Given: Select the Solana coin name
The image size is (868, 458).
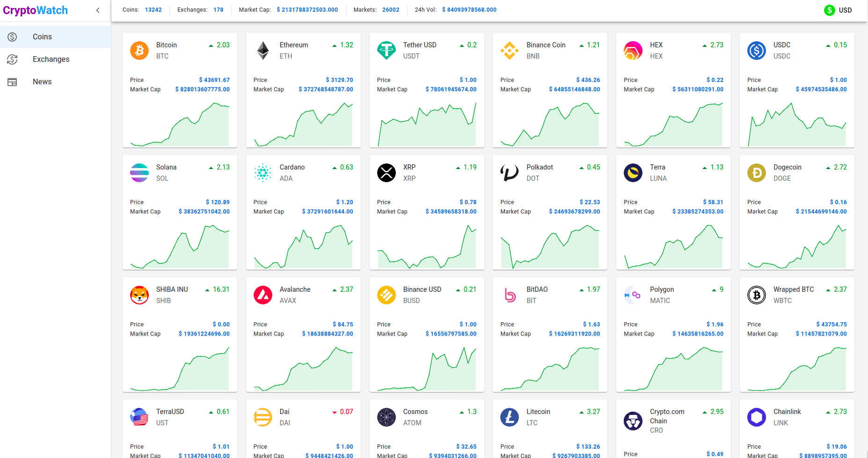Looking at the screenshot, I should pos(167,167).
